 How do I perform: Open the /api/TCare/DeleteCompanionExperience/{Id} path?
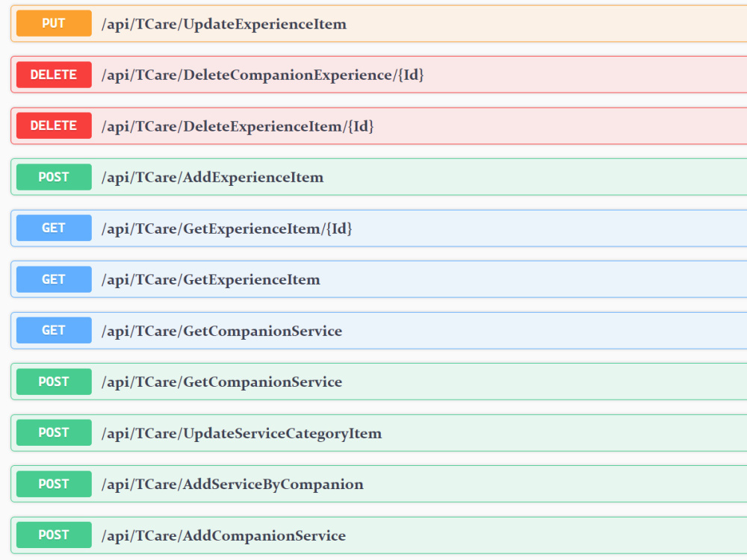262,75
